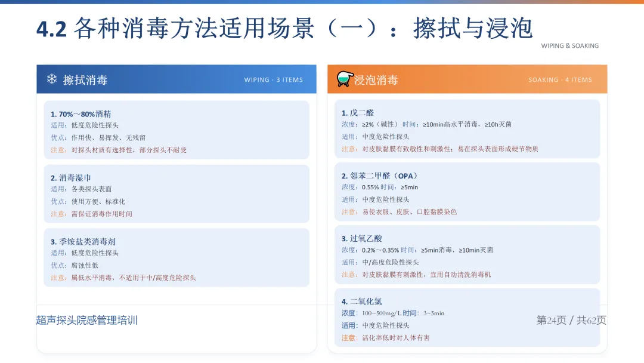Click the line 浓度：0.2%~0.35%
Screen dimensions: 644x363
coord(417,250)
